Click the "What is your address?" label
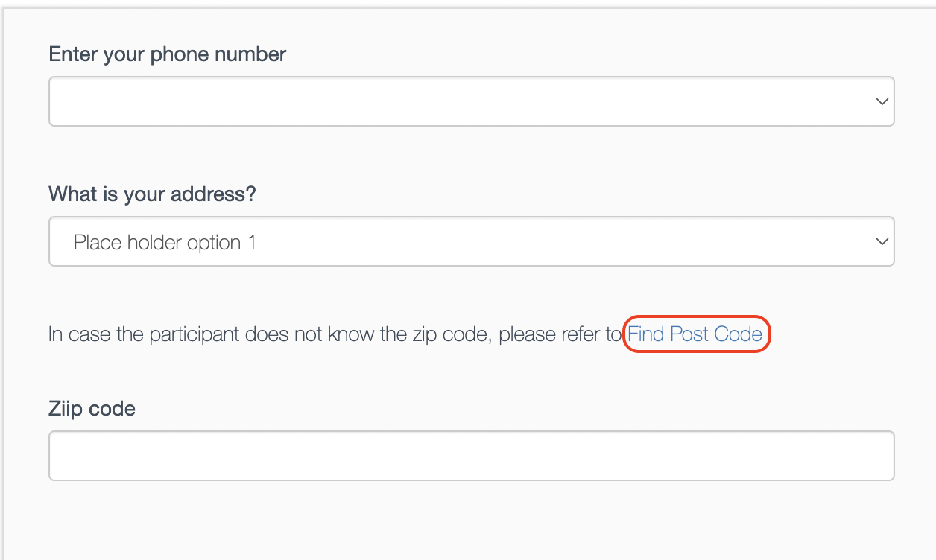This screenshot has height=560, width=936. pyautogui.click(x=152, y=194)
